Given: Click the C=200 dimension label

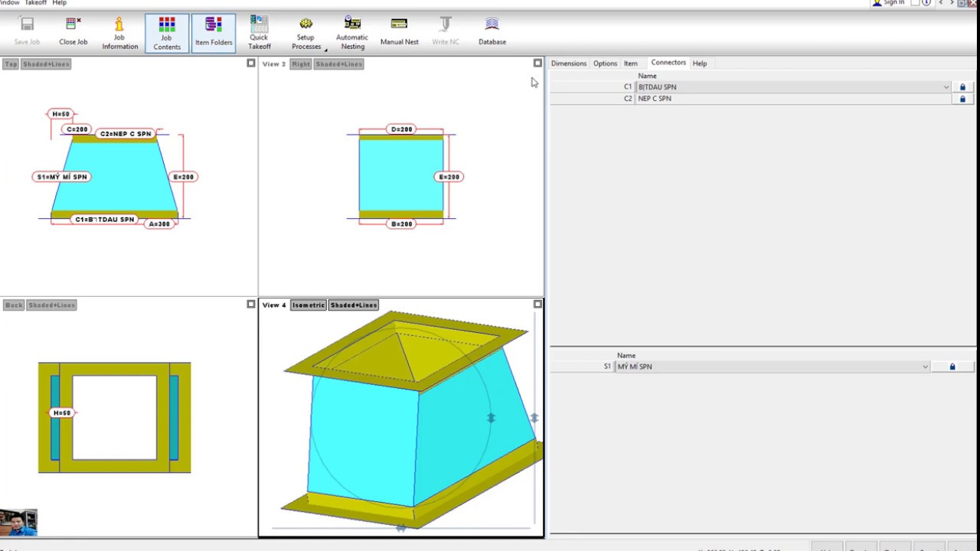Looking at the screenshot, I should pos(77,129).
